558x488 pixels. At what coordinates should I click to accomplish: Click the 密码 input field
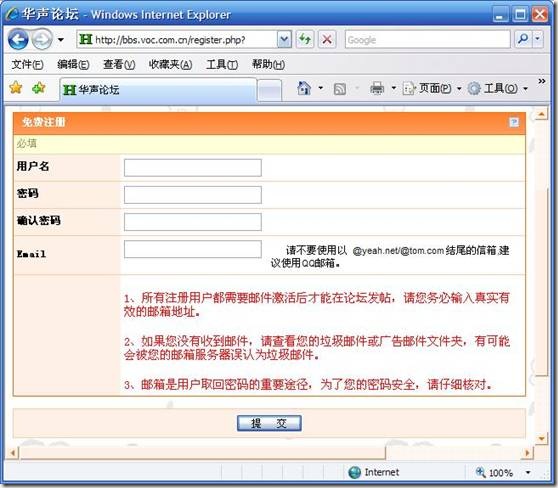pyautogui.click(x=193, y=195)
